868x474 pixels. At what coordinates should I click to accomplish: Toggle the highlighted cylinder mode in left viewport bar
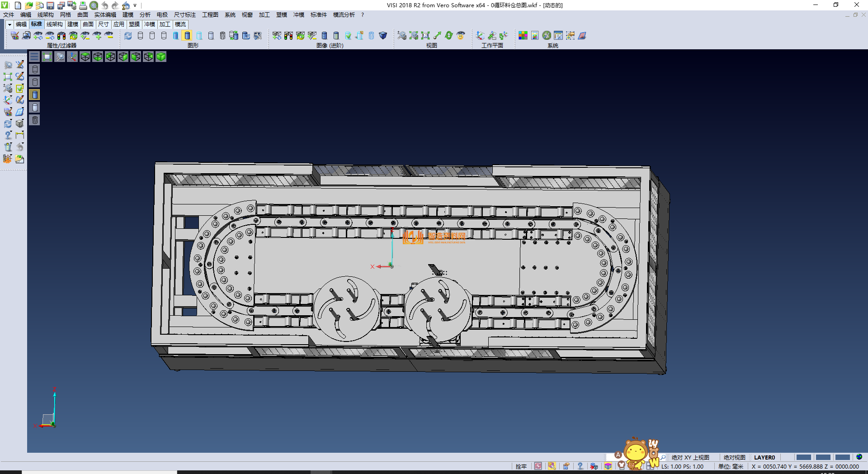35,95
